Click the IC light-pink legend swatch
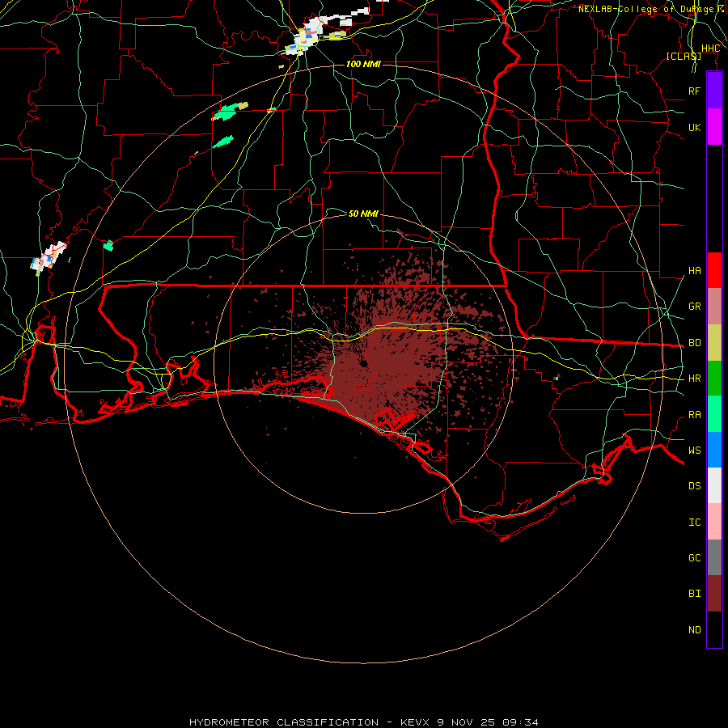Viewport: 728px width, 728px height. [714, 522]
